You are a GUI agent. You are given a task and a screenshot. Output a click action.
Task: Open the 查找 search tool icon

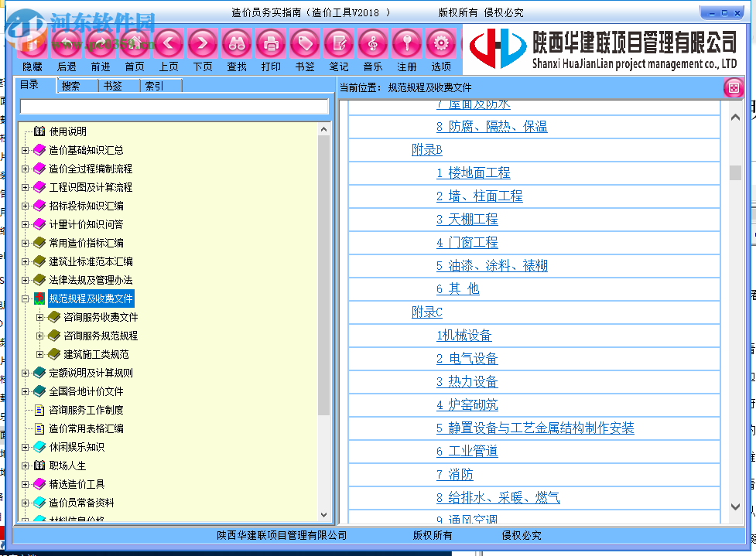pos(236,44)
